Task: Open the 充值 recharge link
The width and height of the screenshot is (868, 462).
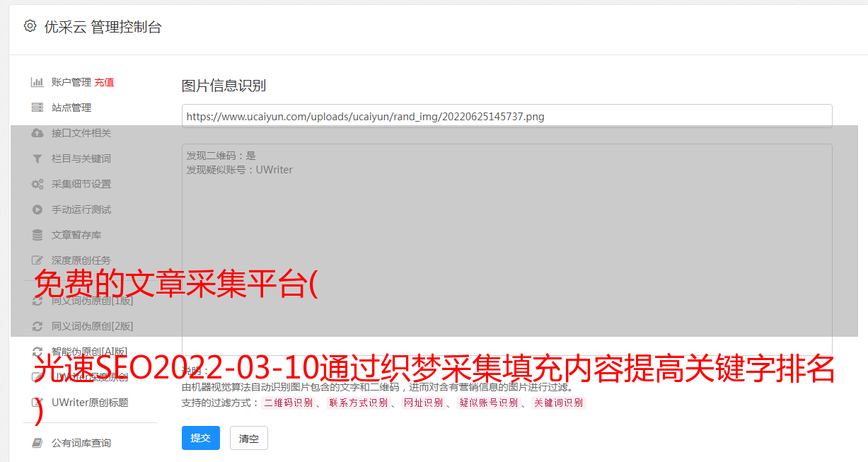Action: point(104,82)
